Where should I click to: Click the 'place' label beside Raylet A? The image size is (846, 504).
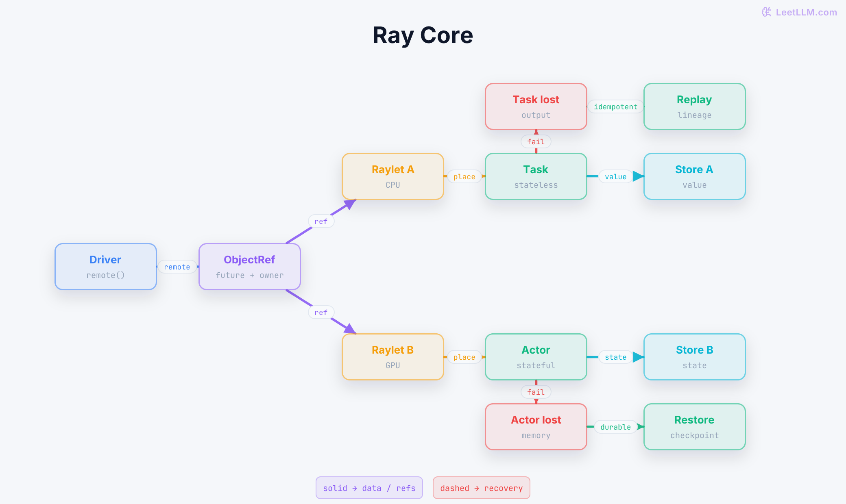(464, 177)
